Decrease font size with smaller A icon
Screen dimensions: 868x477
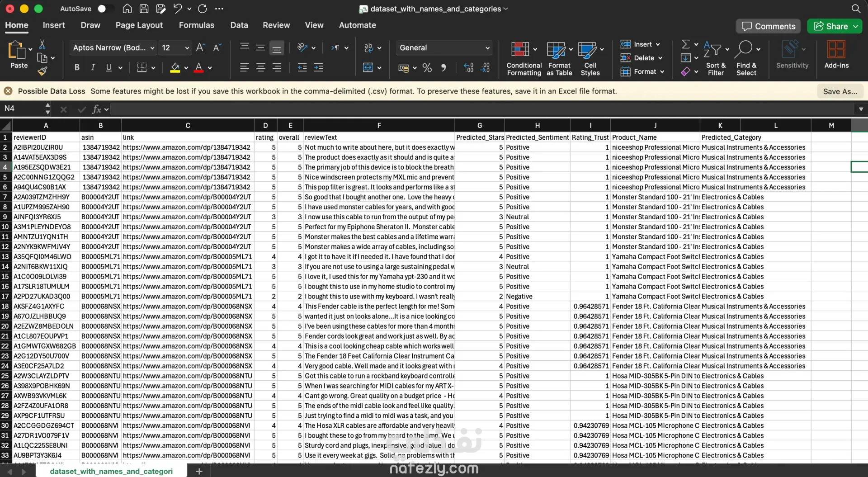click(217, 47)
